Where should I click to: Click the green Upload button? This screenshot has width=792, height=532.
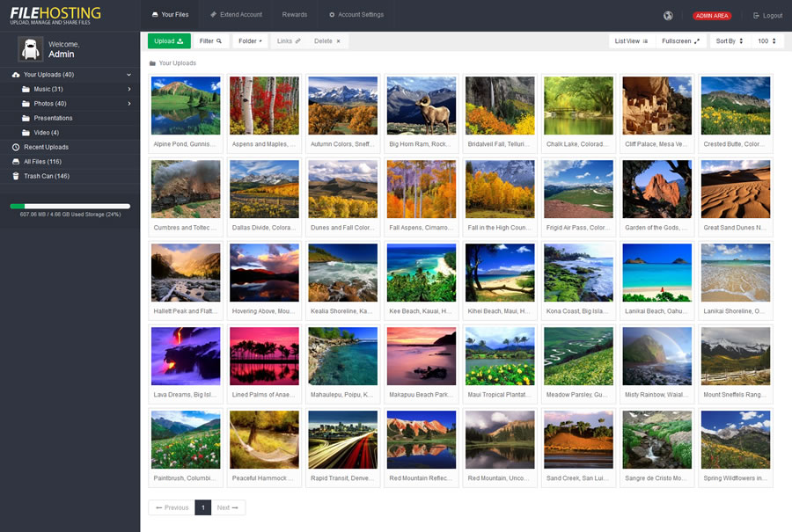pyautogui.click(x=169, y=41)
